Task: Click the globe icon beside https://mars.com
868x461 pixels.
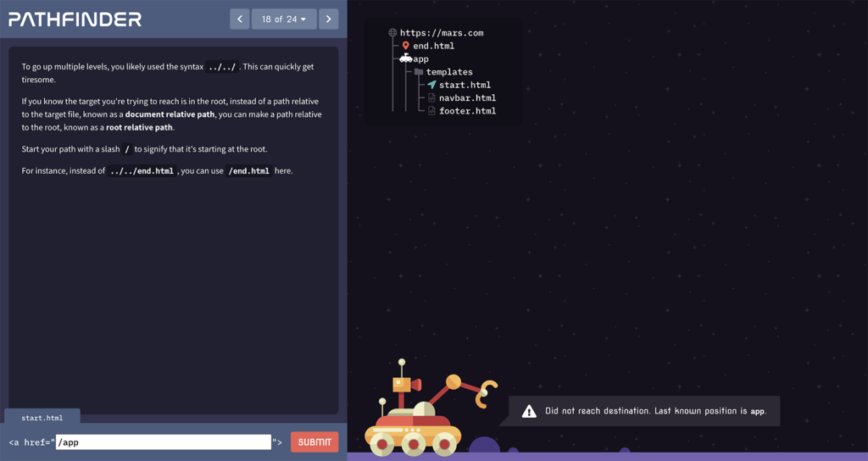Action: click(392, 33)
